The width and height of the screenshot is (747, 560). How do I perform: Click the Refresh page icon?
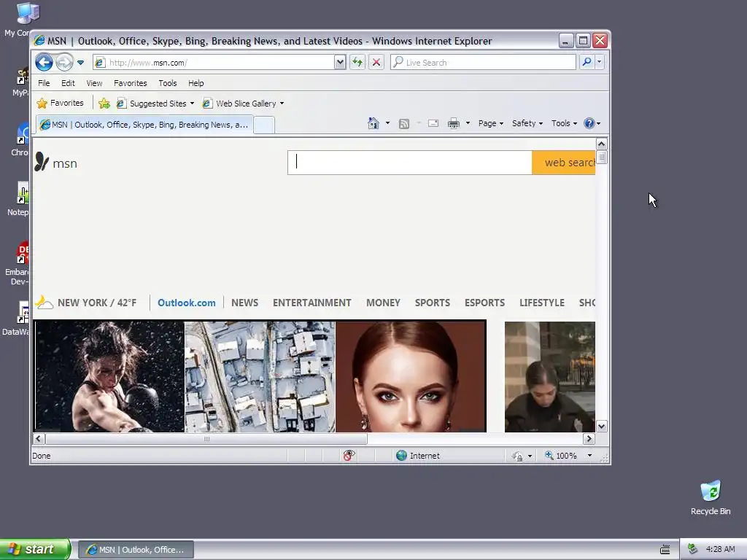coord(357,63)
